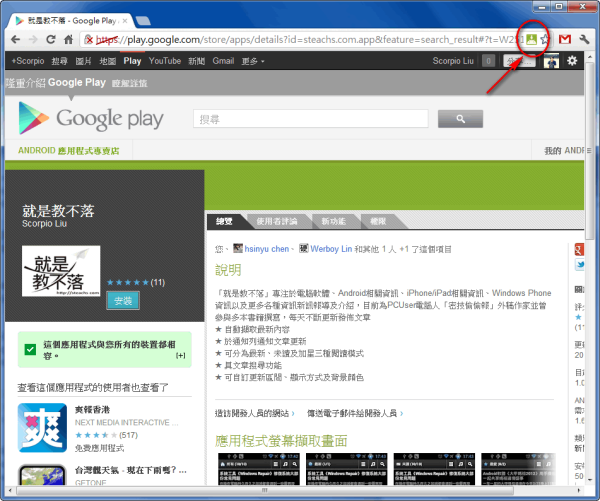
Task: Click the browser back arrow button
Action: [x=15, y=40]
